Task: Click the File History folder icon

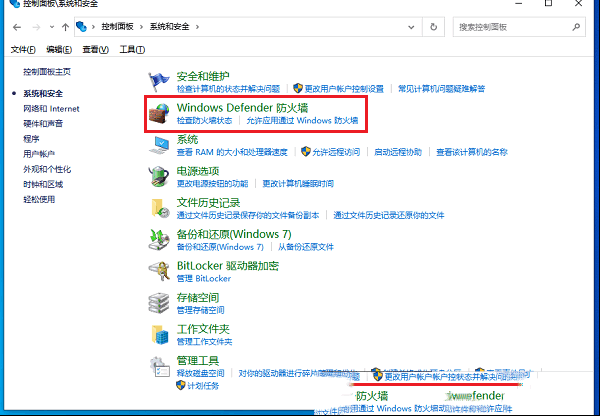Action: tap(160, 209)
